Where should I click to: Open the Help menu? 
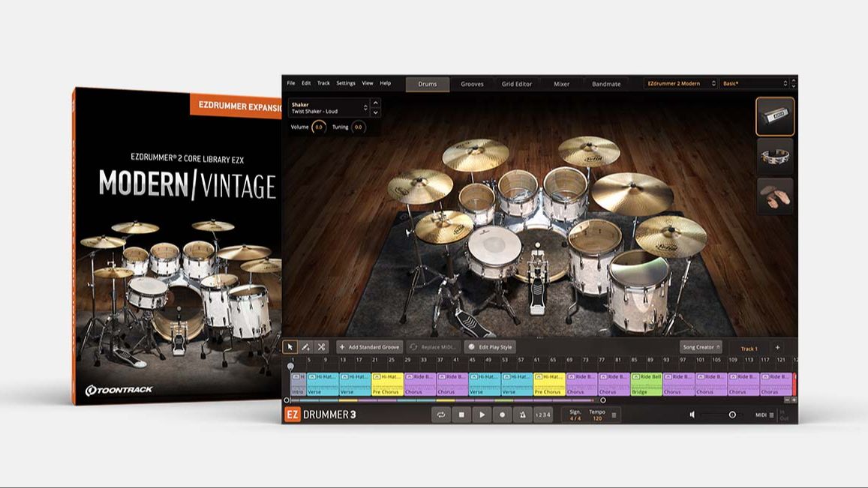coord(386,83)
